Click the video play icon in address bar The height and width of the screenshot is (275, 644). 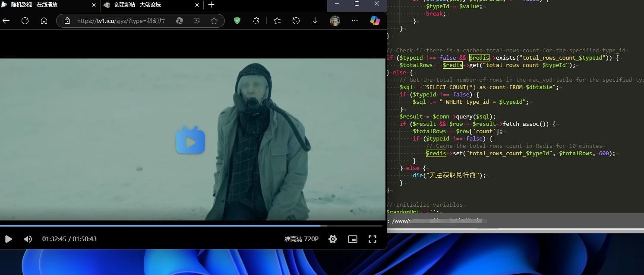pyautogui.click(x=197, y=21)
